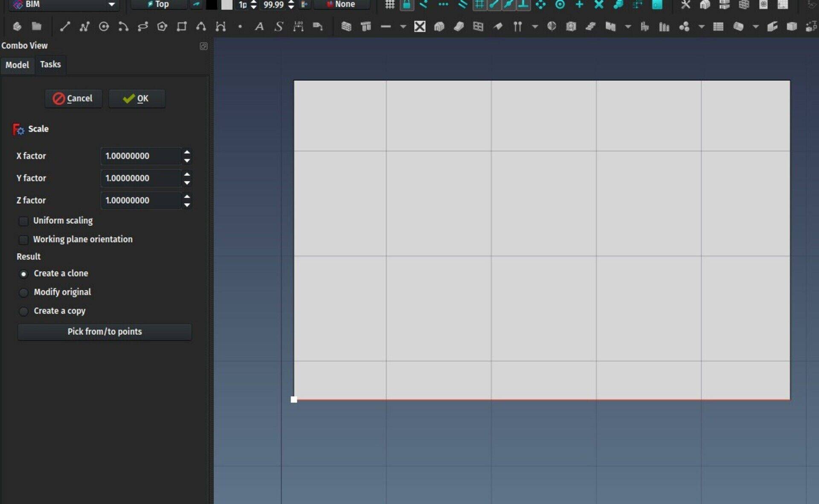Select the Space tool icon

(571, 26)
